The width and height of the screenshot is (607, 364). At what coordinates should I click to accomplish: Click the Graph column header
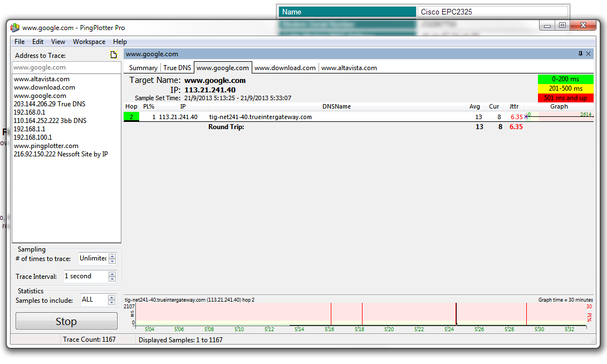coord(559,106)
